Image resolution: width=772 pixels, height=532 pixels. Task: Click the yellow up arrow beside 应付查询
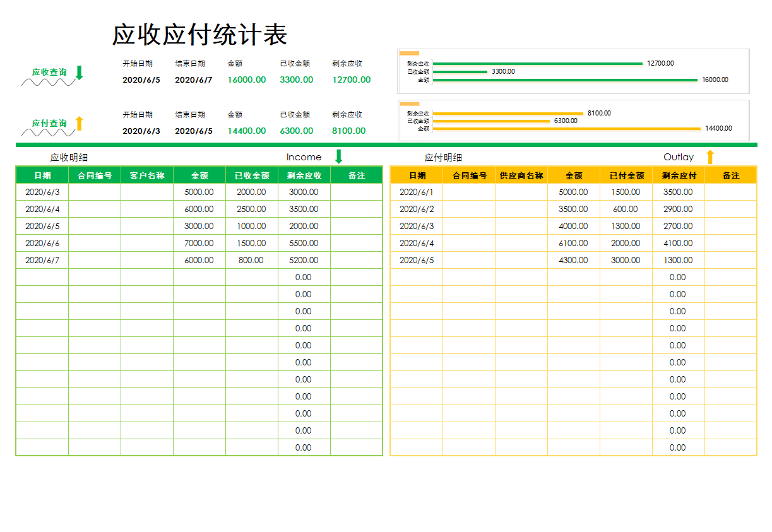(80, 123)
